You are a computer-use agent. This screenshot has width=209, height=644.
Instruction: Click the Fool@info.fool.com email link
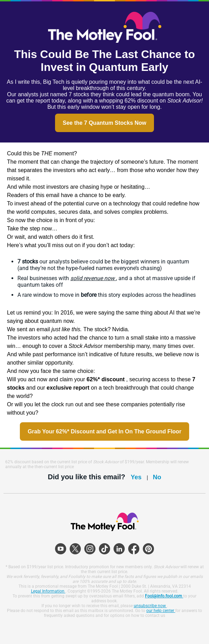point(163,596)
